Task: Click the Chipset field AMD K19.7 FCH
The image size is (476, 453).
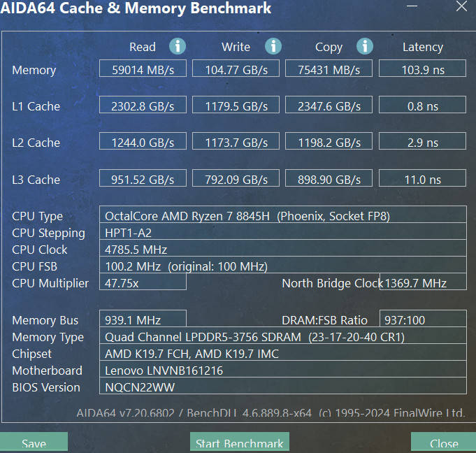Action: 283,352
